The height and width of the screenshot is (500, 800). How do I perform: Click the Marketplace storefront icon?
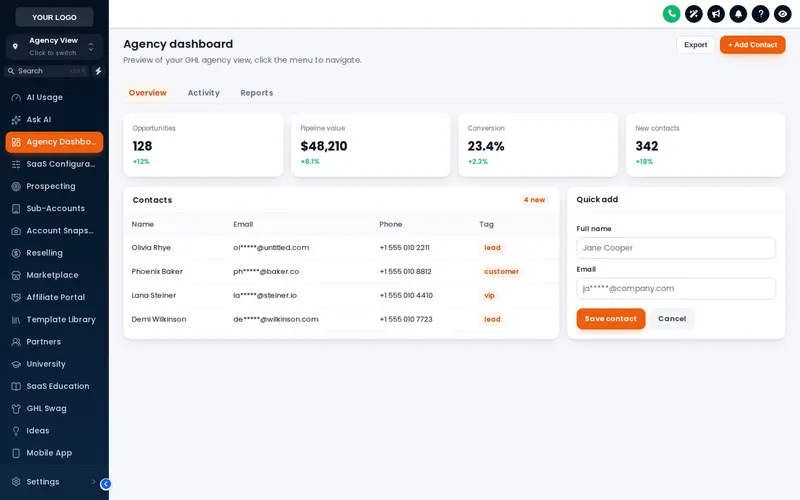[x=16, y=275]
